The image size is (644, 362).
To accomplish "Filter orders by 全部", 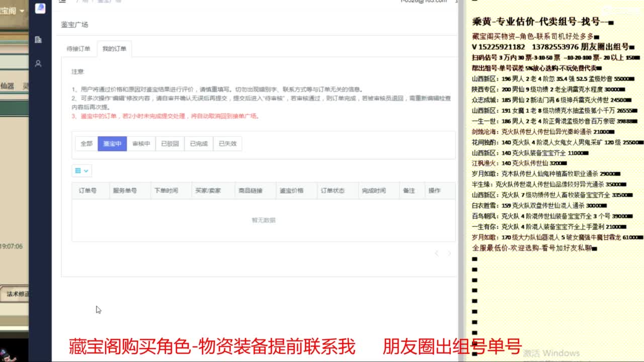I will click(87, 144).
